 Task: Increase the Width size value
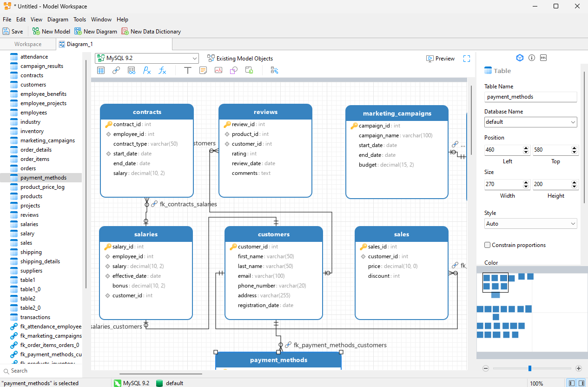[x=526, y=182]
